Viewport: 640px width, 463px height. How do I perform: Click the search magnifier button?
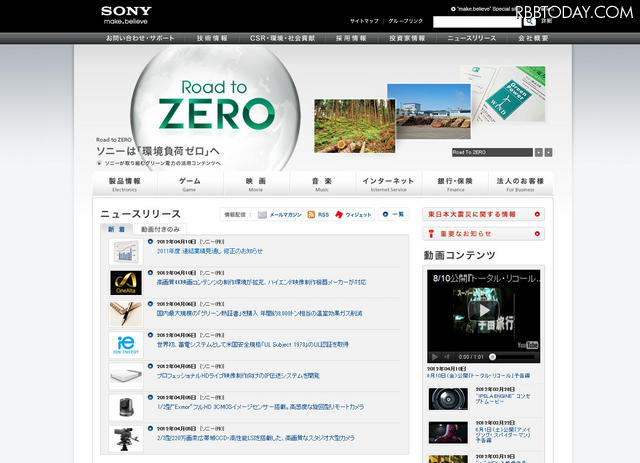529,21
